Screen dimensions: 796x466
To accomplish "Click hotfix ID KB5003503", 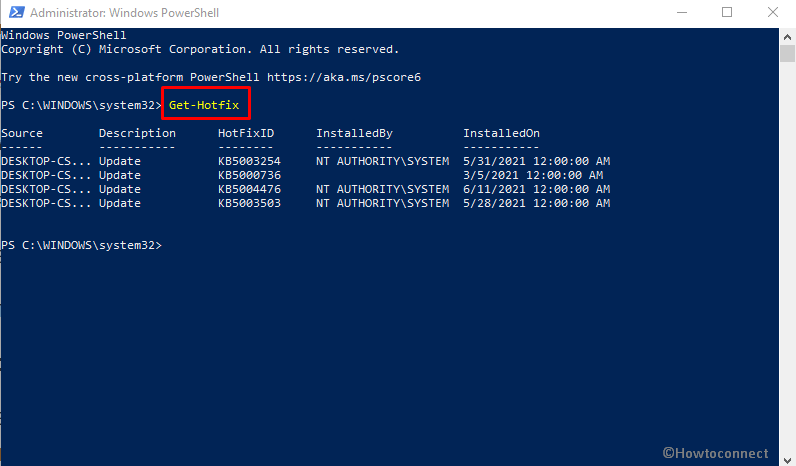I will tap(249, 203).
